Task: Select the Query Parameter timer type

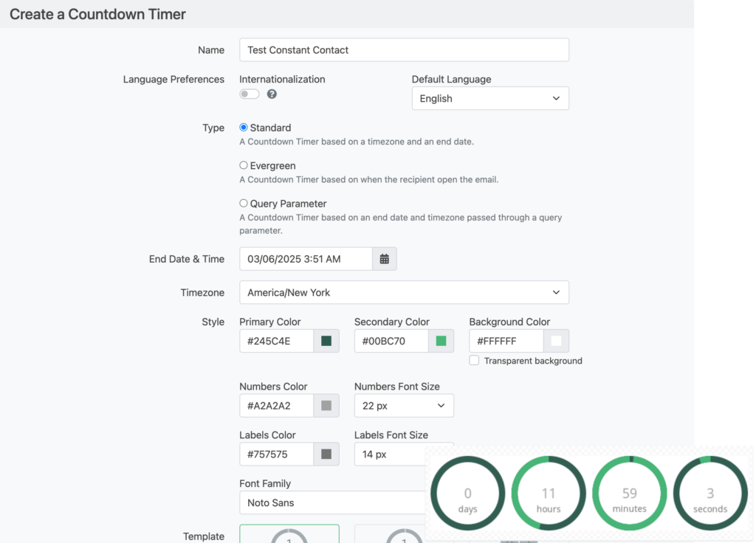Action: point(243,203)
